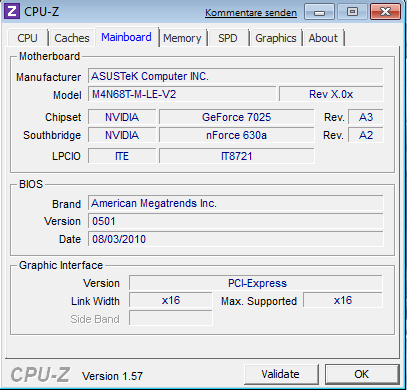407x390 pixels.
Task: Click the PCI-Express version field
Action: click(256, 283)
